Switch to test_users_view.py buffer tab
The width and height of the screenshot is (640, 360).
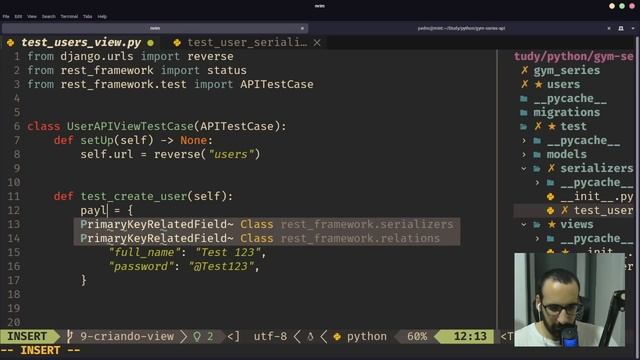(81, 42)
